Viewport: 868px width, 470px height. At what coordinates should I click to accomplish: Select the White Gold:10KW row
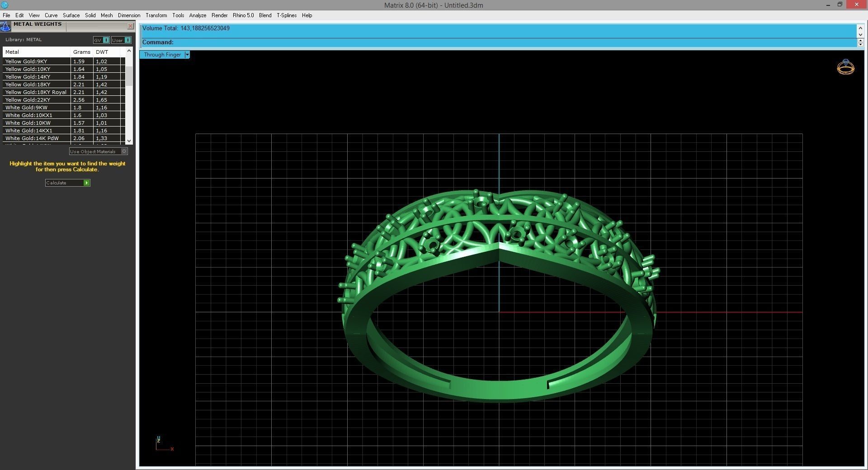[63, 123]
